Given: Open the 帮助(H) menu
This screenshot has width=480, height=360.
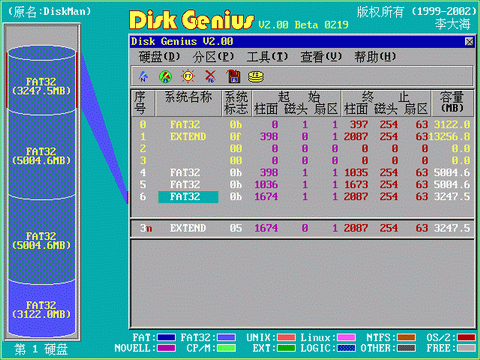Looking at the screenshot, I should [x=375, y=57].
